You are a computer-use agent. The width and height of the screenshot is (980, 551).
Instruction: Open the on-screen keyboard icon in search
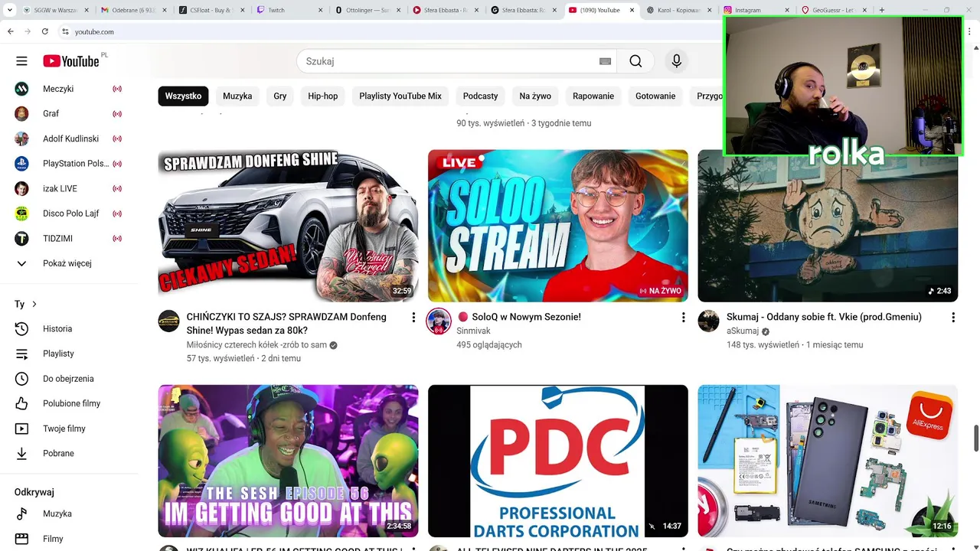[605, 61]
